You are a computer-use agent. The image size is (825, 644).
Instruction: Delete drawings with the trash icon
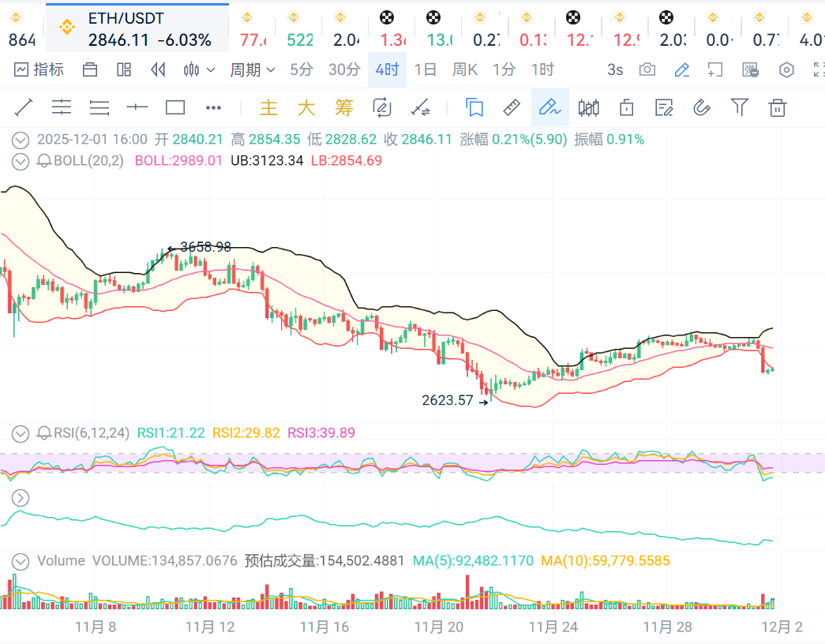click(x=778, y=107)
